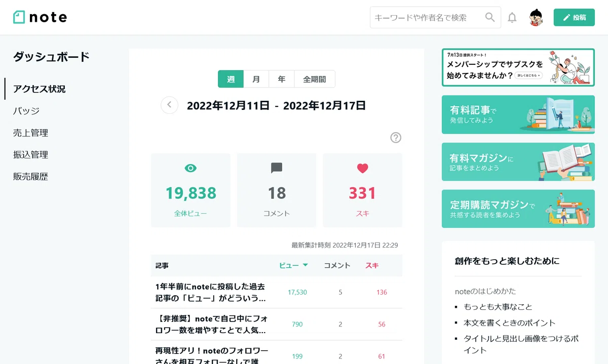Viewport: 608px width, 364px height.
Task: Click the 136 スキ count cell
Action: click(x=382, y=292)
